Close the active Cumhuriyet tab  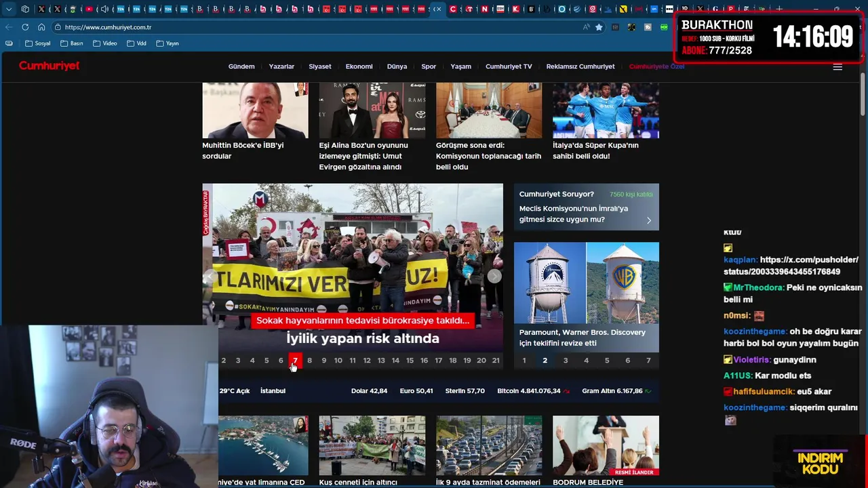coord(438,9)
